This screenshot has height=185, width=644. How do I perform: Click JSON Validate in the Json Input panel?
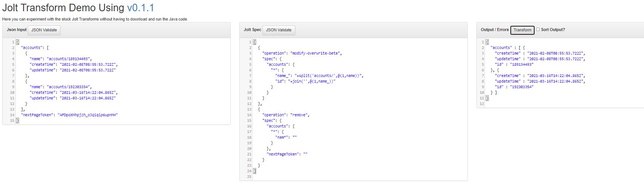[x=44, y=30]
